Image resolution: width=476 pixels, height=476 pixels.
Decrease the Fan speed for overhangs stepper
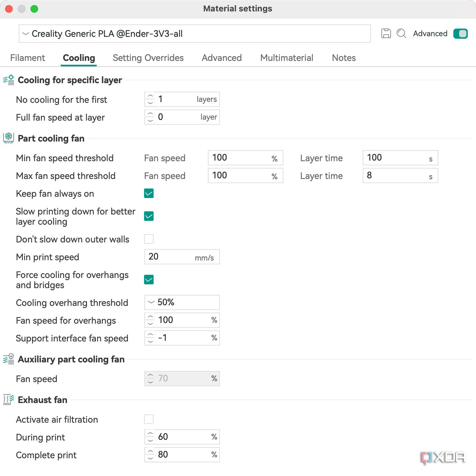tap(150, 324)
